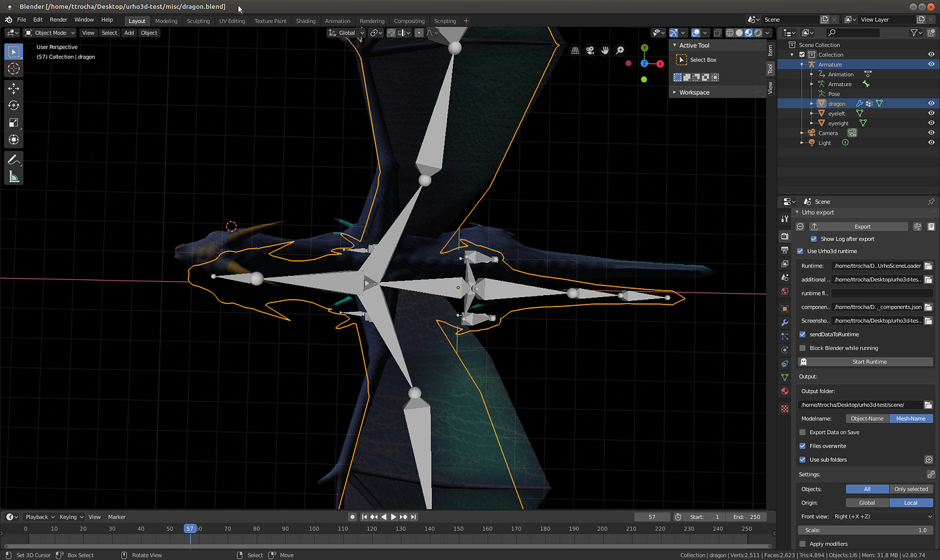Collapse the Active Tool panel
This screenshot has width=940, height=560.
pyautogui.click(x=675, y=45)
